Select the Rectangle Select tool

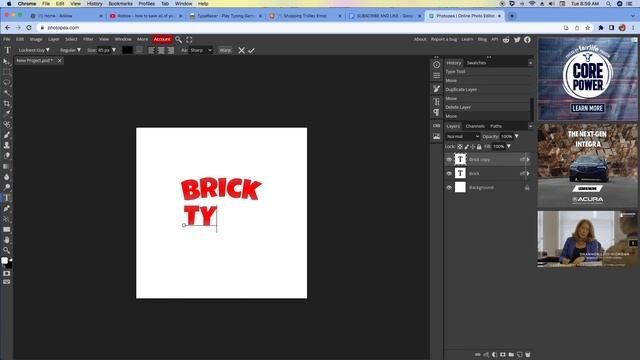tap(7, 72)
